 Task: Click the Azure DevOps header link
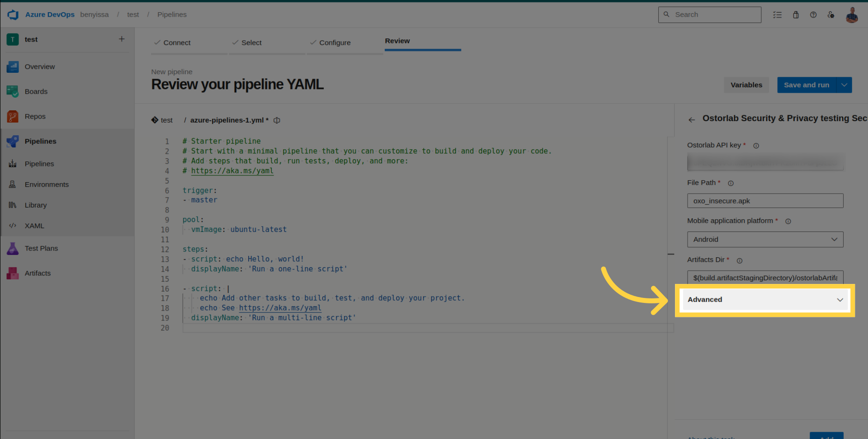pos(50,14)
